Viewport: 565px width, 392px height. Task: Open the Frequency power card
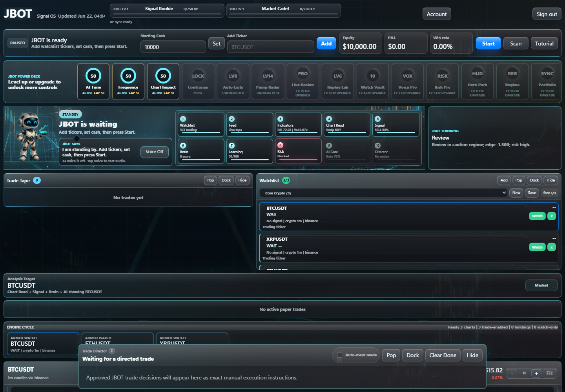(x=128, y=82)
